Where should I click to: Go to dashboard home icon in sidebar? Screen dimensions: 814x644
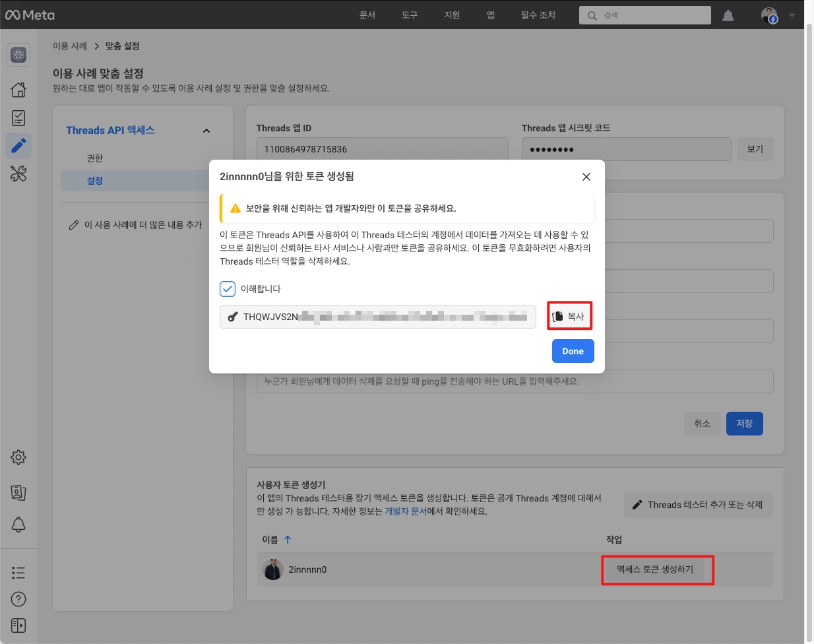point(18,90)
